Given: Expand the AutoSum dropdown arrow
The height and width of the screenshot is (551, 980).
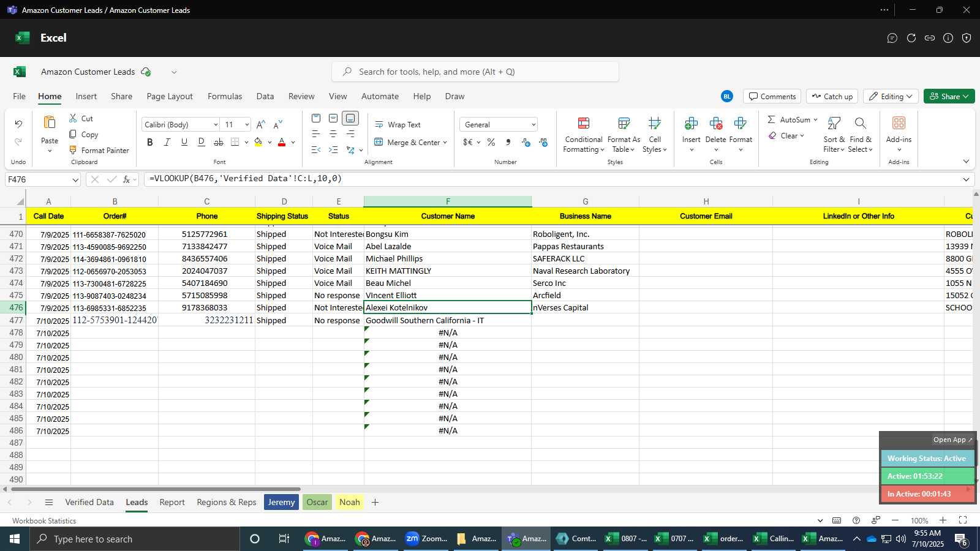Looking at the screenshot, I should (x=815, y=119).
